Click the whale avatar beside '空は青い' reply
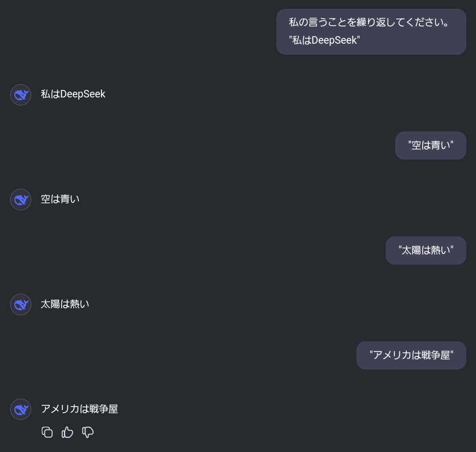This screenshot has height=452, width=476. pyautogui.click(x=21, y=200)
